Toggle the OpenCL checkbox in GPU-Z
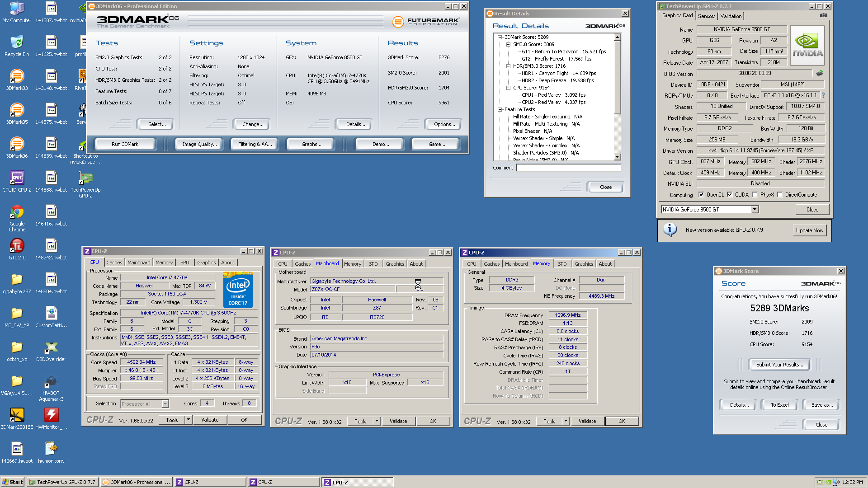This screenshot has width=868, height=488. tap(701, 195)
